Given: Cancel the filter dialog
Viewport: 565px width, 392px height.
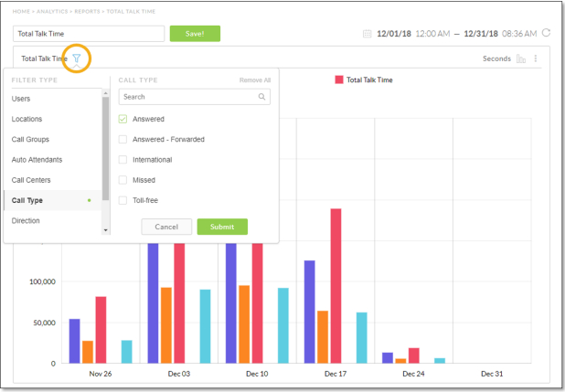Looking at the screenshot, I should 166,227.
